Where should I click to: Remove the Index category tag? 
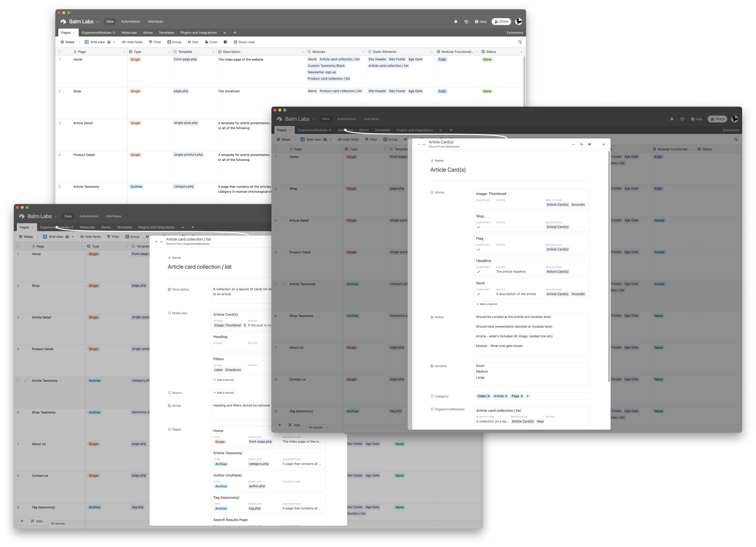[488, 396]
